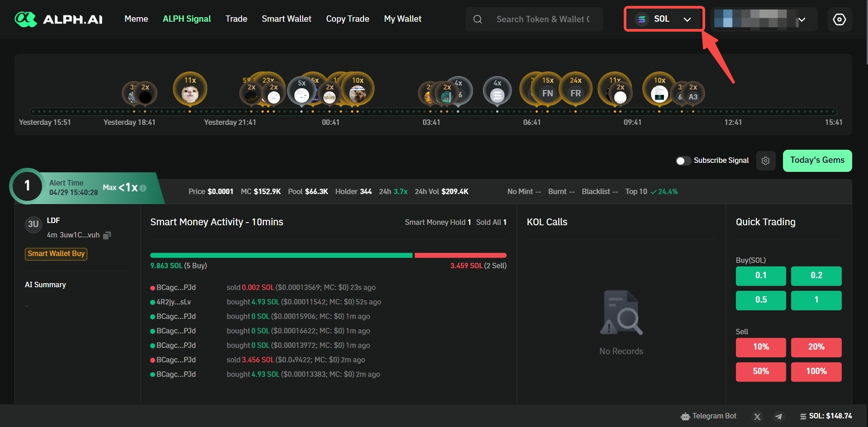Open the Smart Wallet tab
The image size is (868, 427).
tap(286, 19)
